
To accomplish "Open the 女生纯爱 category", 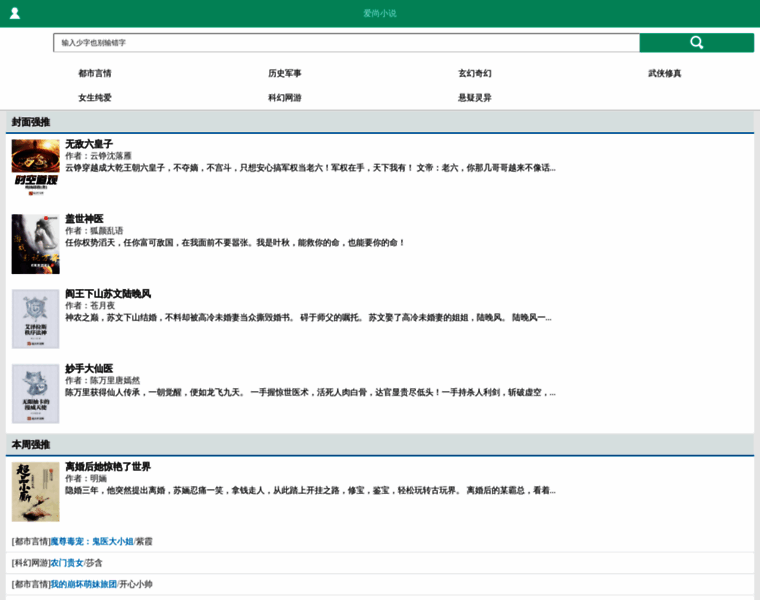I will click(x=95, y=98).
